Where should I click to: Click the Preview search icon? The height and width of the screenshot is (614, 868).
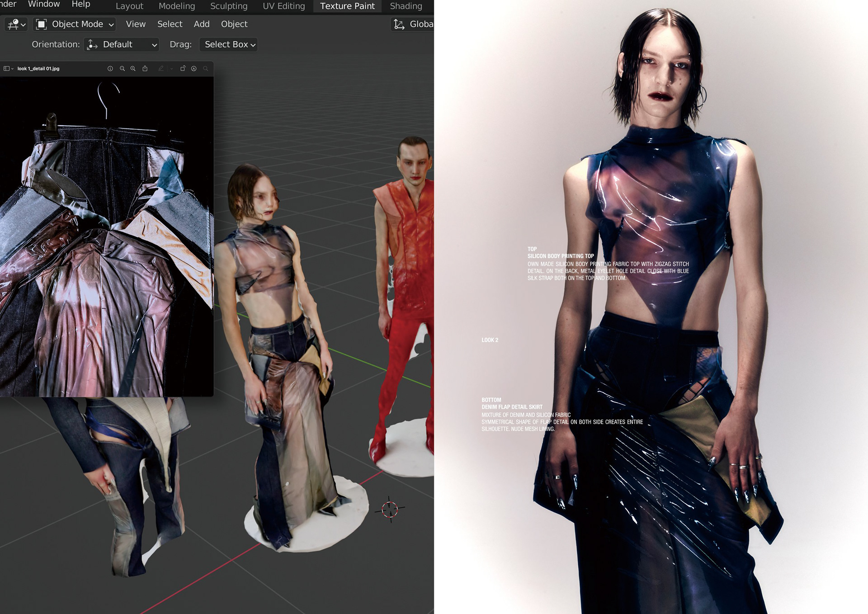(206, 69)
